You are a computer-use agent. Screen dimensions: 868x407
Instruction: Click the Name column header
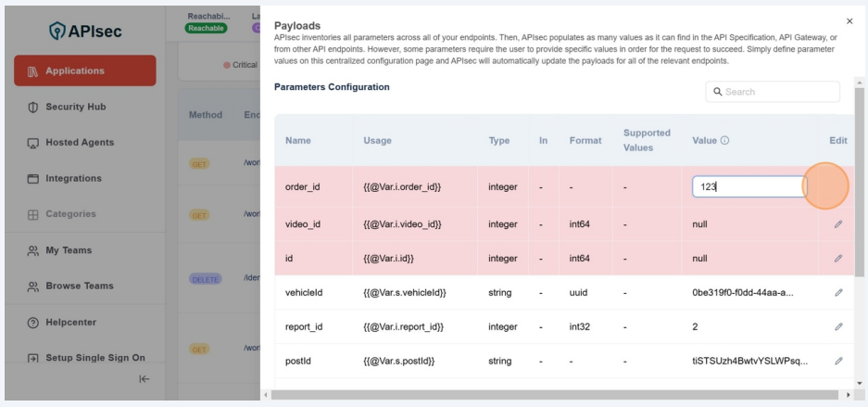point(297,141)
